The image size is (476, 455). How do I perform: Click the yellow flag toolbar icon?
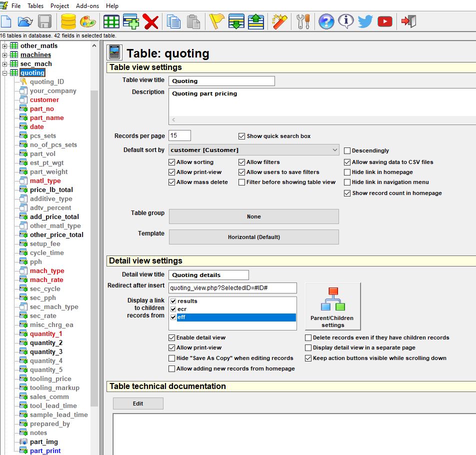pos(217,21)
